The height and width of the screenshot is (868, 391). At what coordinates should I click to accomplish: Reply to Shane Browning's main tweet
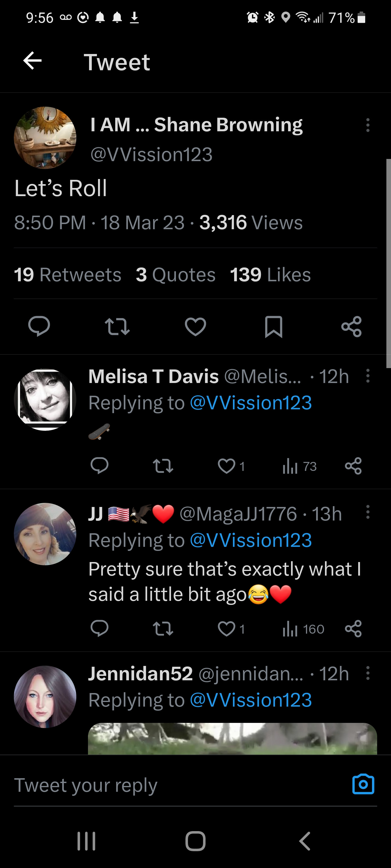(39, 326)
